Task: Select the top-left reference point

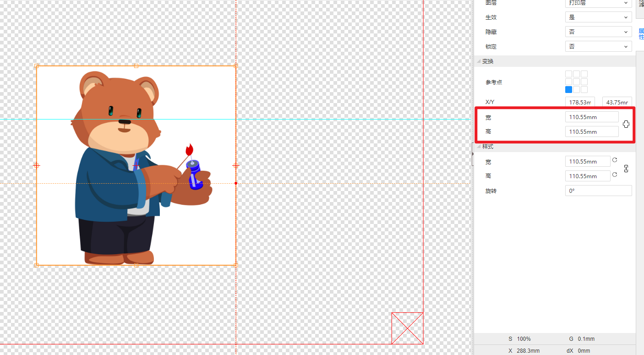Action: (x=568, y=74)
